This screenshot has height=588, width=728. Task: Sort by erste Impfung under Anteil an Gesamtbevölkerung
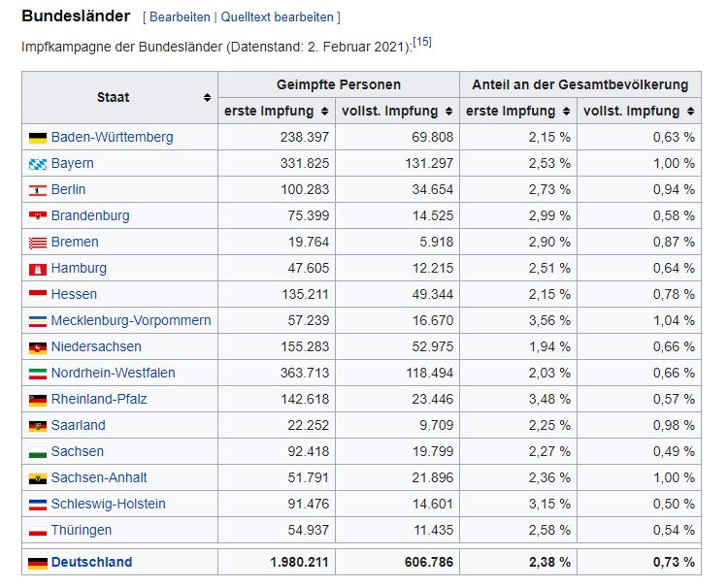pos(567,112)
